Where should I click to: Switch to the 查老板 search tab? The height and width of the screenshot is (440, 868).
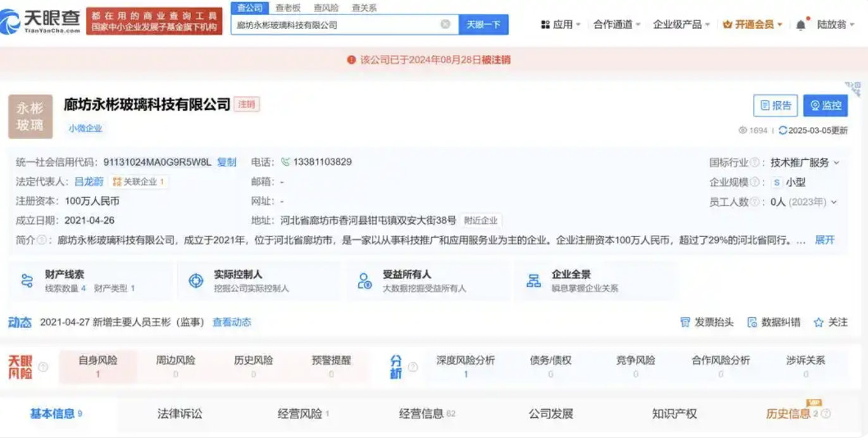pyautogui.click(x=288, y=8)
